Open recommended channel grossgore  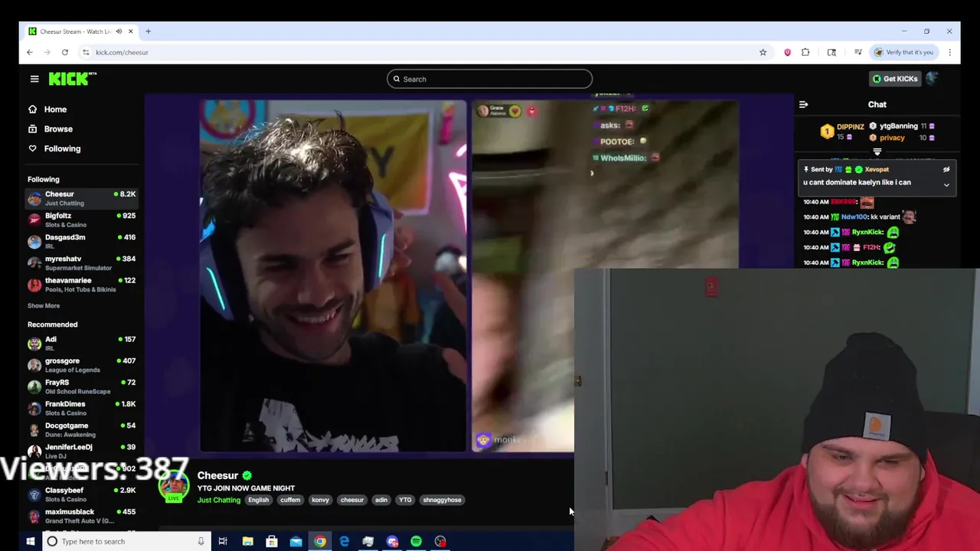[x=82, y=365]
